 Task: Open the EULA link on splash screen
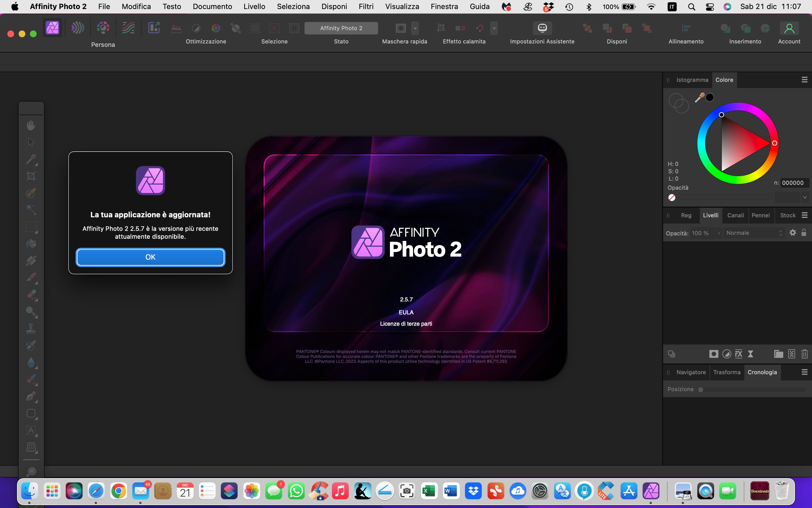point(406,312)
